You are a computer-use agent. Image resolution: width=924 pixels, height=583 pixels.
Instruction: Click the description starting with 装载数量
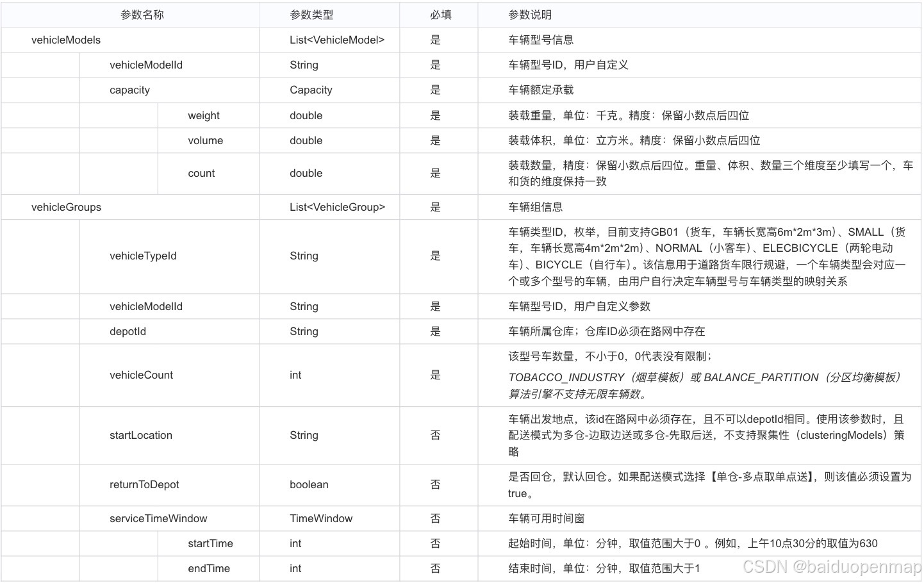(711, 174)
